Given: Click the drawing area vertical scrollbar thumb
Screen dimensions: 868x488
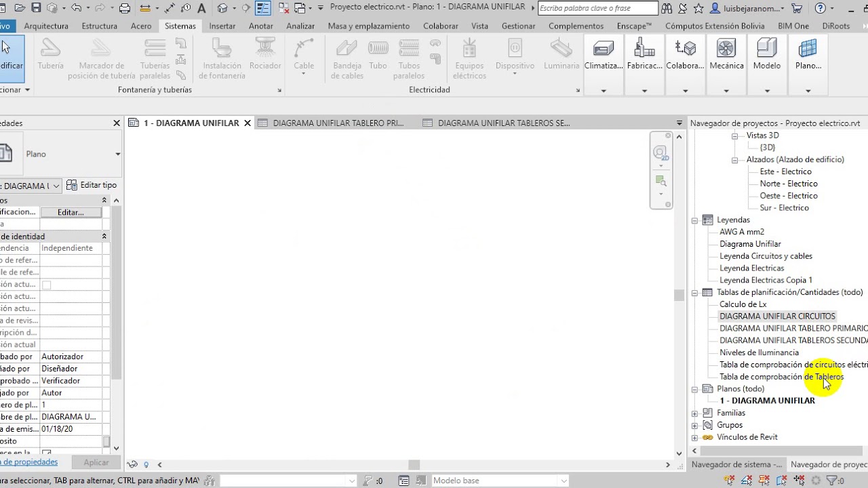Looking at the screenshot, I should (x=679, y=296).
